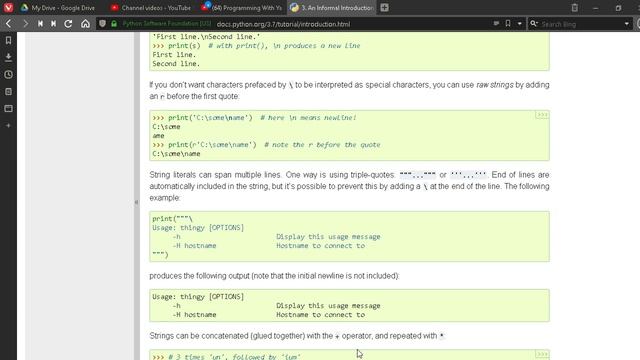Toggle reader view icon in address bar
Image resolution: width=640 pixels, height=360 pixels.
(496, 24)
